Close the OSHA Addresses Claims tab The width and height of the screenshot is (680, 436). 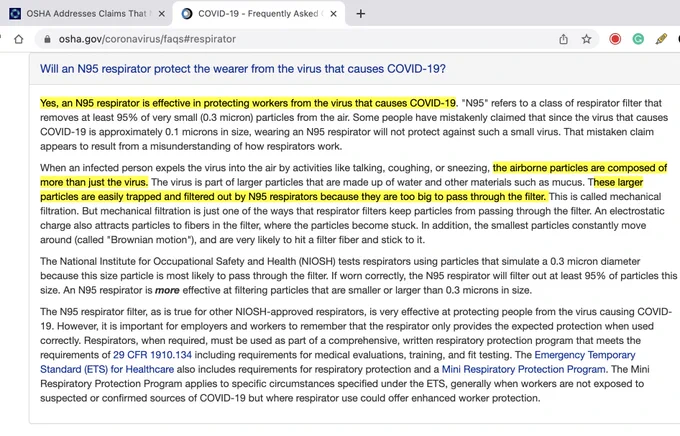161,14
